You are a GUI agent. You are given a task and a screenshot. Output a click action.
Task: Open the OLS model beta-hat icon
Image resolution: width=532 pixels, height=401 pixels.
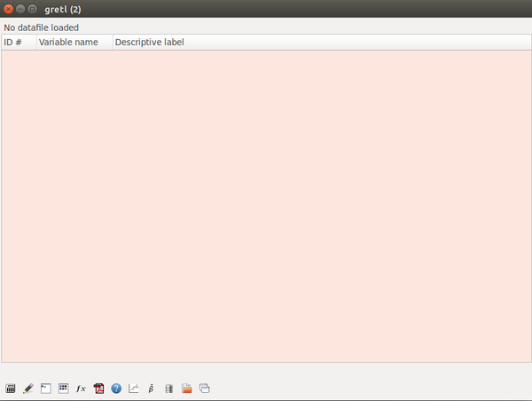(x=152, y=388)
